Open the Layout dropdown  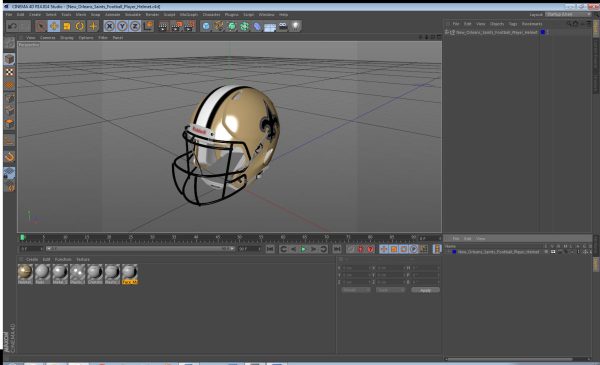(568, 15)
